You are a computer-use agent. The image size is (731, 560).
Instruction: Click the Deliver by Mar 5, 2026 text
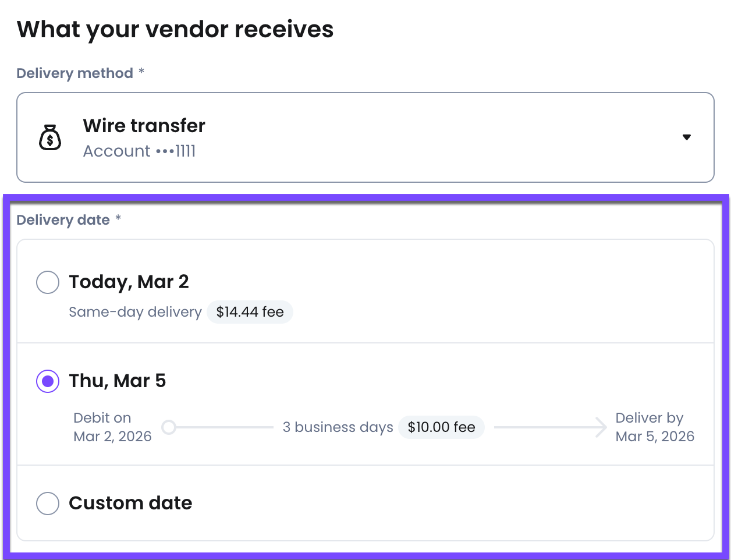click(655, 427)
